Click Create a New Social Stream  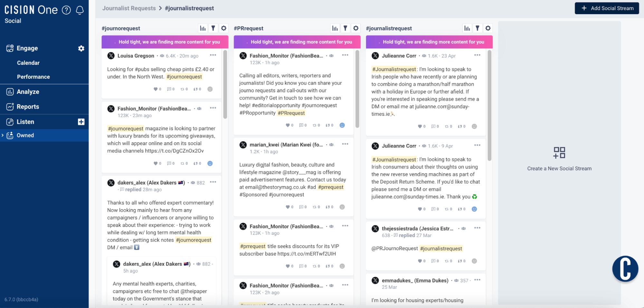[559, 168]
